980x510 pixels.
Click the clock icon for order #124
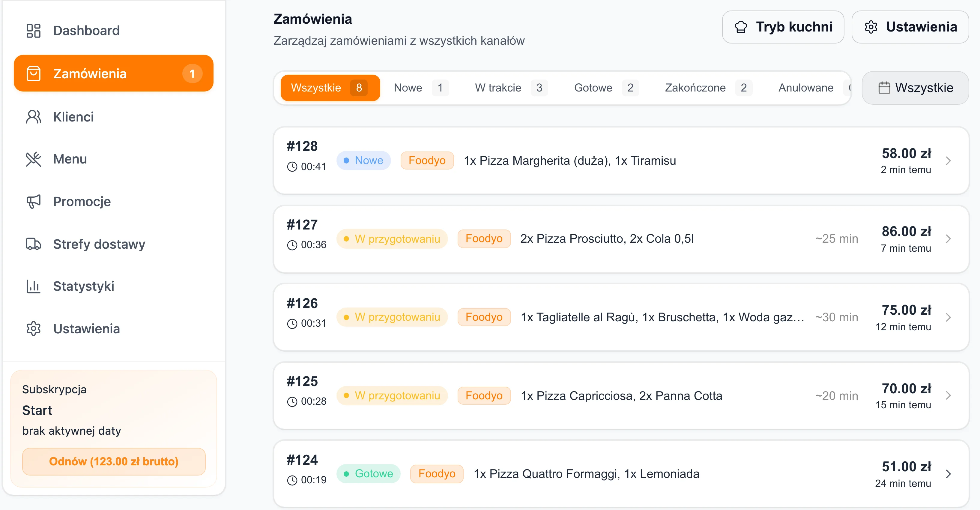click(x=292, y=480)
